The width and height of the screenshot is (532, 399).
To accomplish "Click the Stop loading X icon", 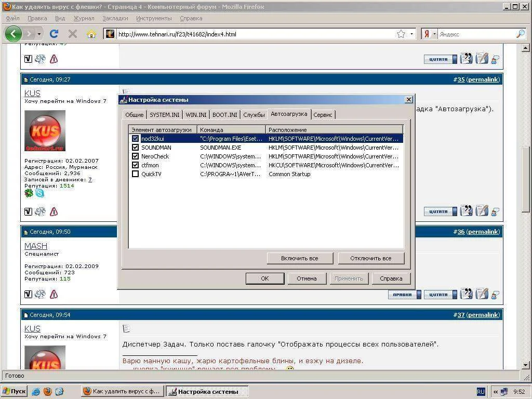I will (x=73, y=34).
